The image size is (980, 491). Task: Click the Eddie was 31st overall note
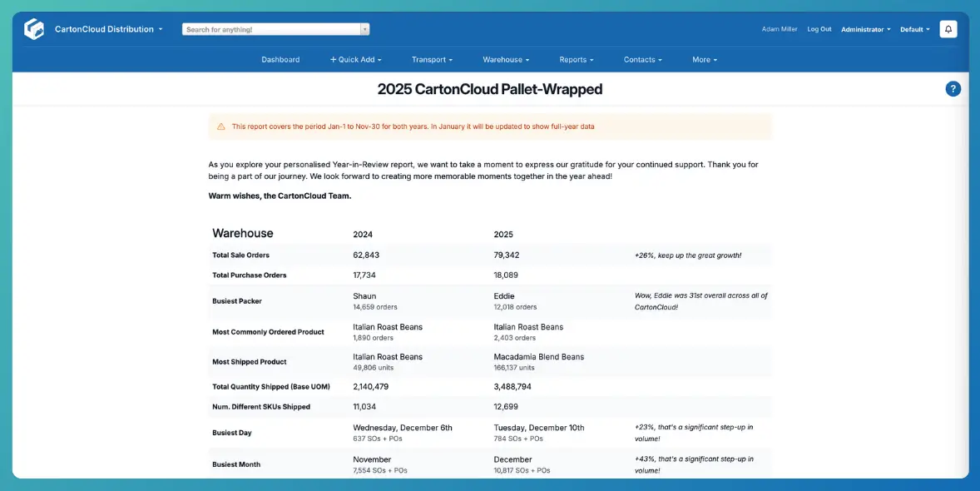[700, 301]
